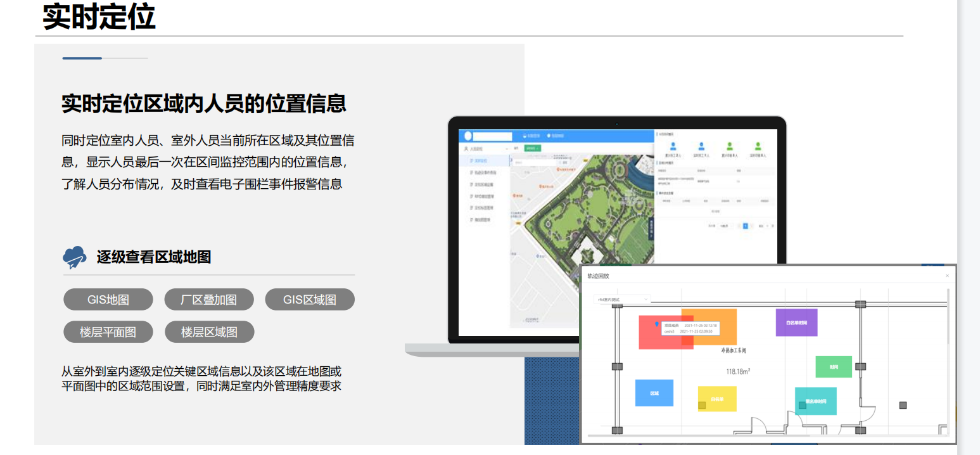Click the 楼层平面图 pill button
Image resolution: width=980 pixels, height=455 pixels.
[x=108, y=332]
